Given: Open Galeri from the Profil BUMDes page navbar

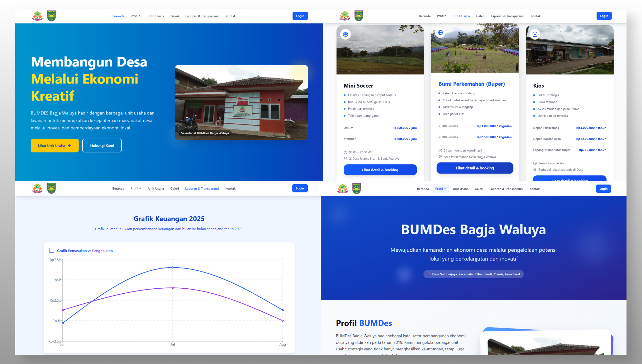Looking at the screenshot, I should click(479, 189).
